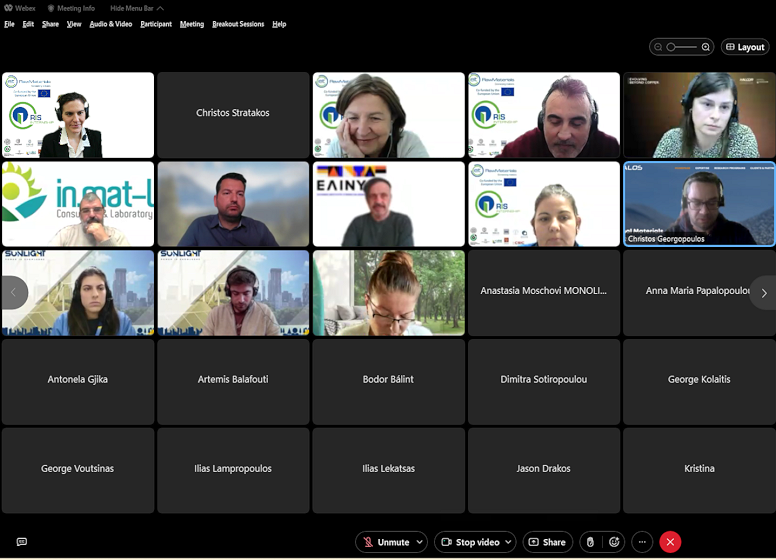This screenshot has width=776, height=560.
Task: Expand the audio options arrow beside Unmute
Action: pos(419,542)
